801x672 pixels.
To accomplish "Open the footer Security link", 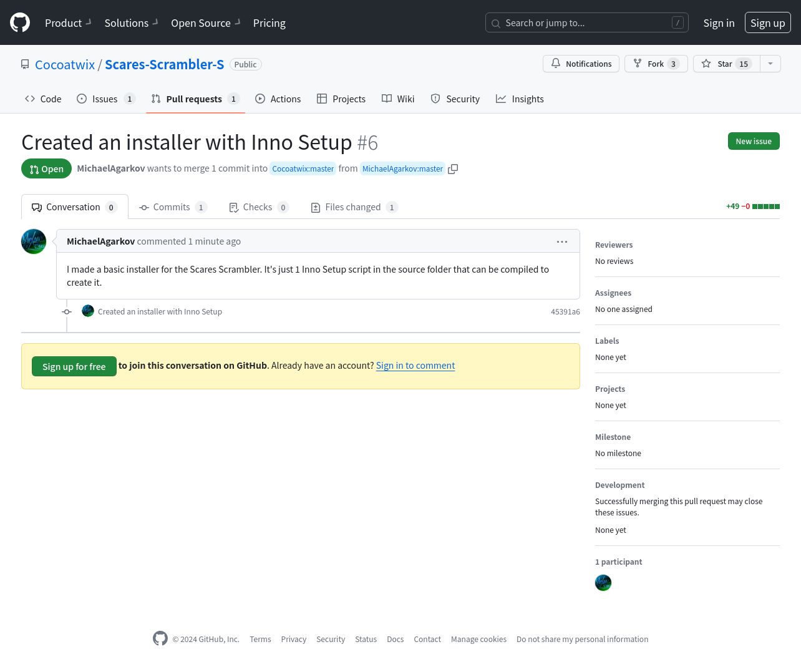I will pyautogui.click(x=331, y=640).
